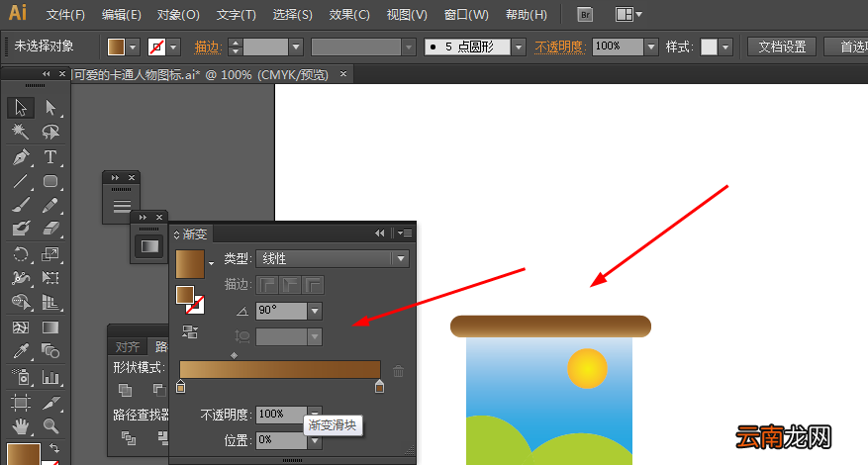Select the Free Transform tool

pyautogui.click(x=50, y=277)
